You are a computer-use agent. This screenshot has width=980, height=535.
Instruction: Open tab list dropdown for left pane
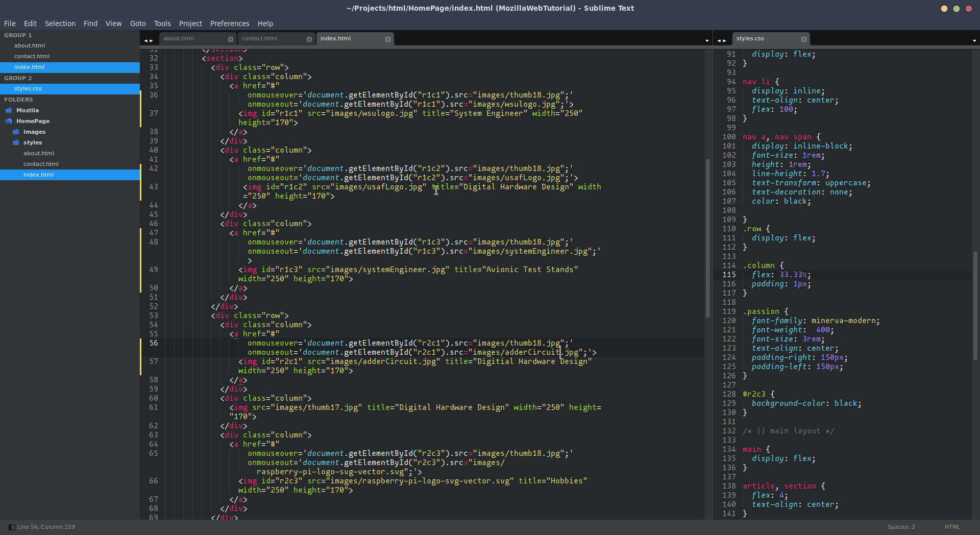click(707, 40)
